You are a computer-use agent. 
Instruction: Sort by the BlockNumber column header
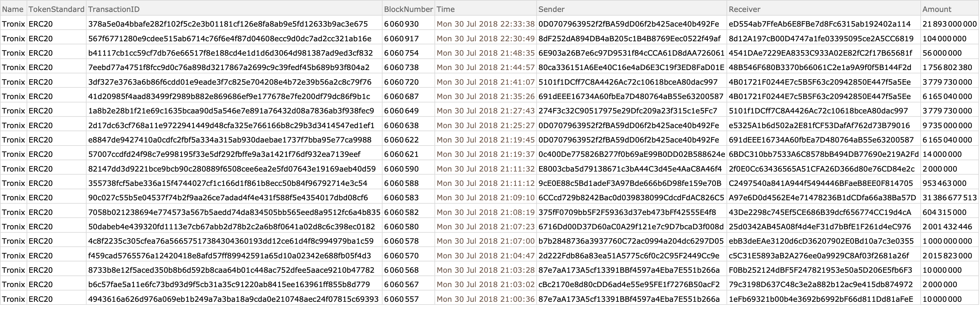(x=408, y=9)
